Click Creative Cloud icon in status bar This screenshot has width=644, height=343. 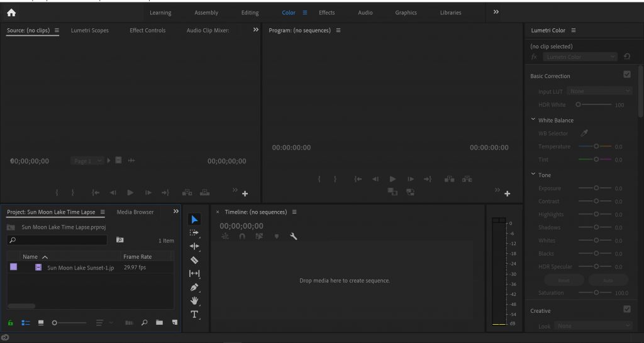click(5, 338)
